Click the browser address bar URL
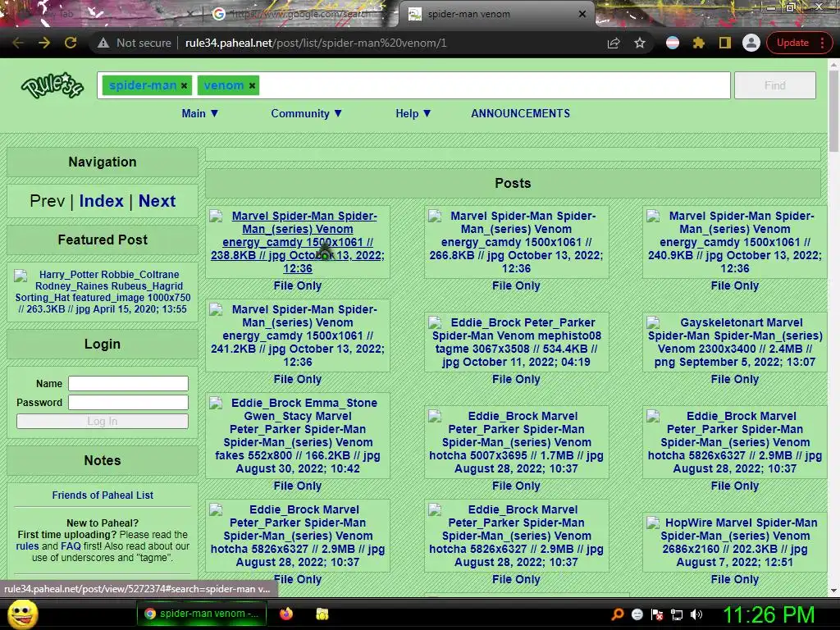Viewport: 840px width, 630px height. (316, 43)
